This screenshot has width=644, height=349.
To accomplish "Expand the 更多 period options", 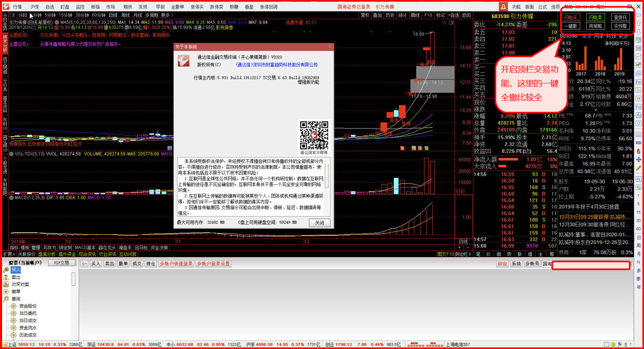I will pos(167,15).
